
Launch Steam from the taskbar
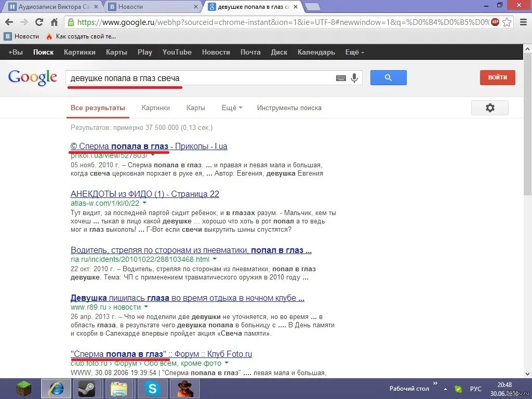pos(86,389)
